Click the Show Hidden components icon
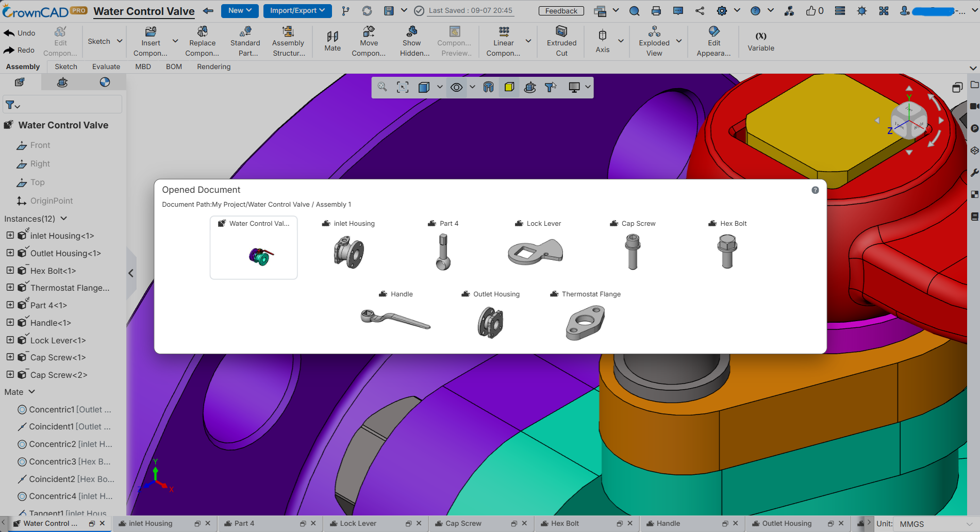 tap(412, 31)
